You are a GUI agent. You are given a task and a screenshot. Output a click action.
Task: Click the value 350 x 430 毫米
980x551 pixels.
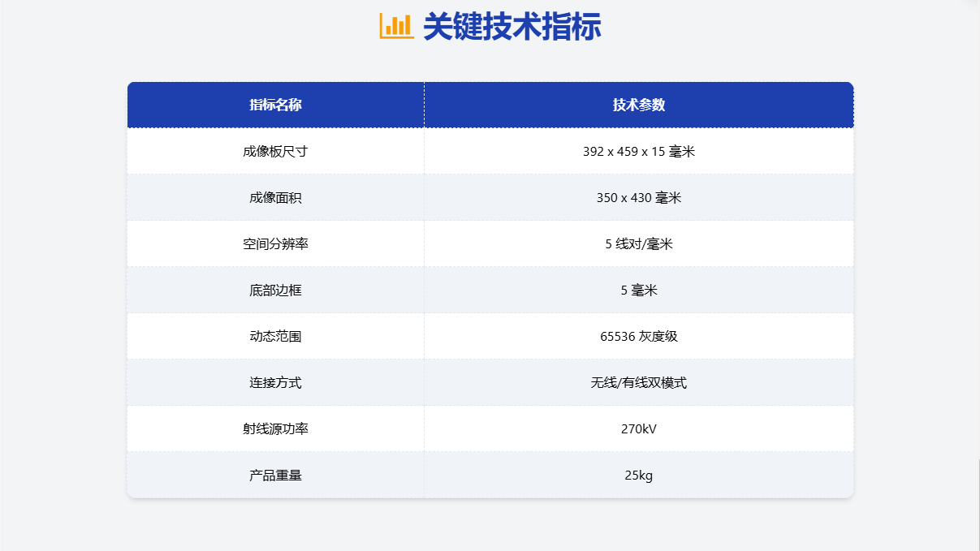pyautogui.click(x=638, y=197)
